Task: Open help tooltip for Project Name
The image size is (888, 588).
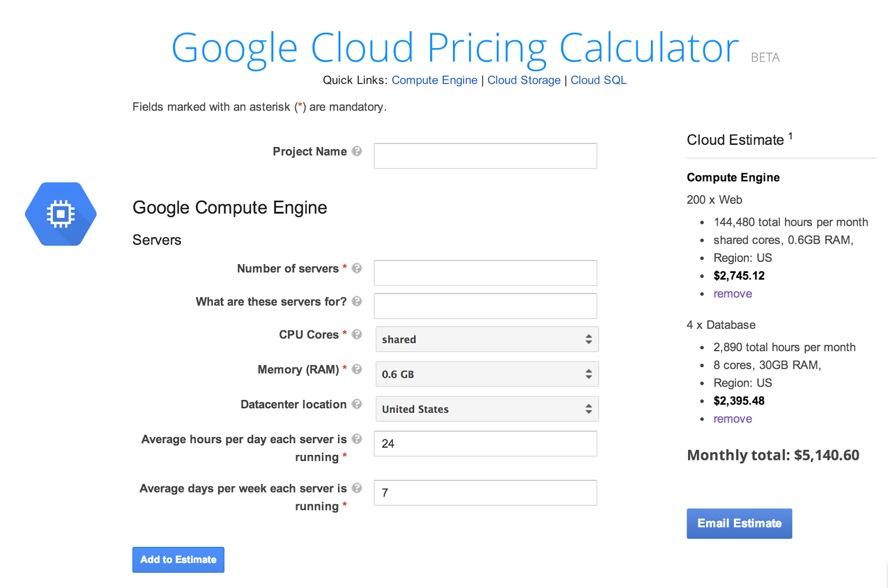Action: [357, 151]
